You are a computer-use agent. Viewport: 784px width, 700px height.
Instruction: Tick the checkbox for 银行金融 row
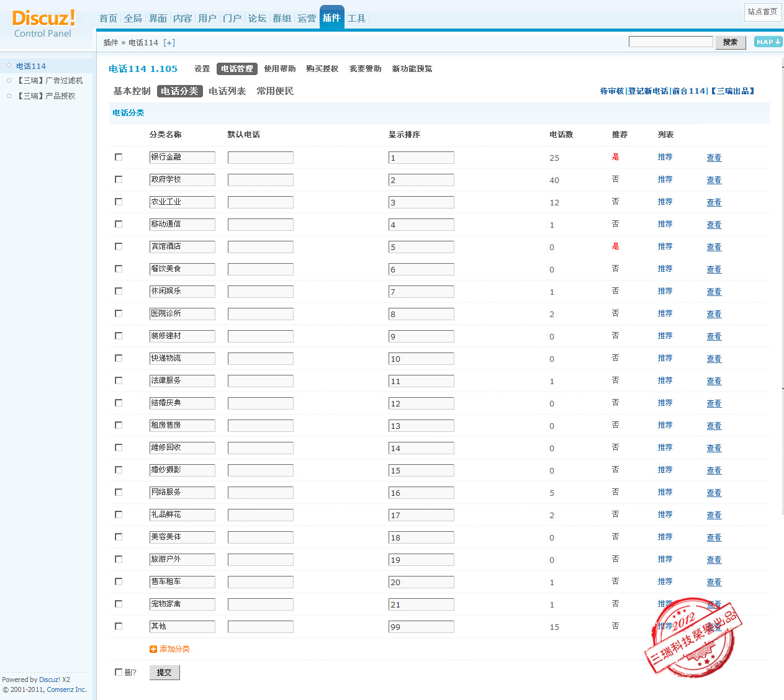[119, 157]
